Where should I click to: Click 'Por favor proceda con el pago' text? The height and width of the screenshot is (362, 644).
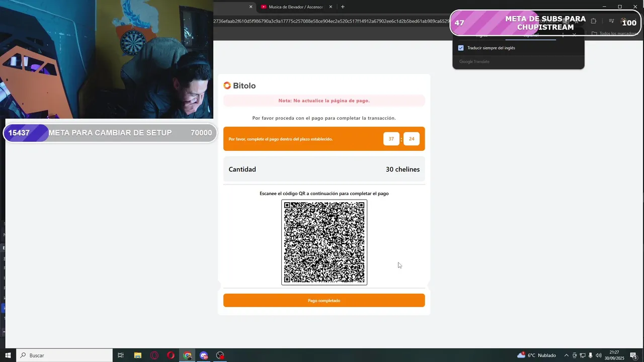324,118
